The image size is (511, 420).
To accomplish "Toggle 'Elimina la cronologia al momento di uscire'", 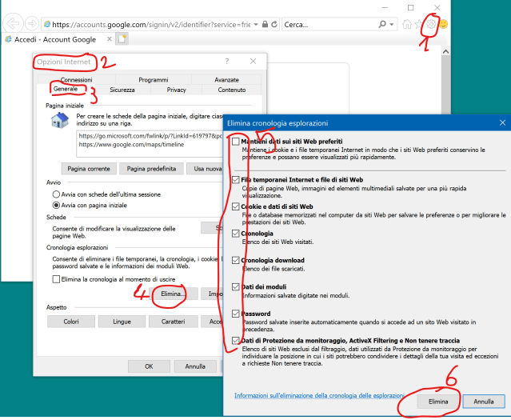I will tap(56, 278).
